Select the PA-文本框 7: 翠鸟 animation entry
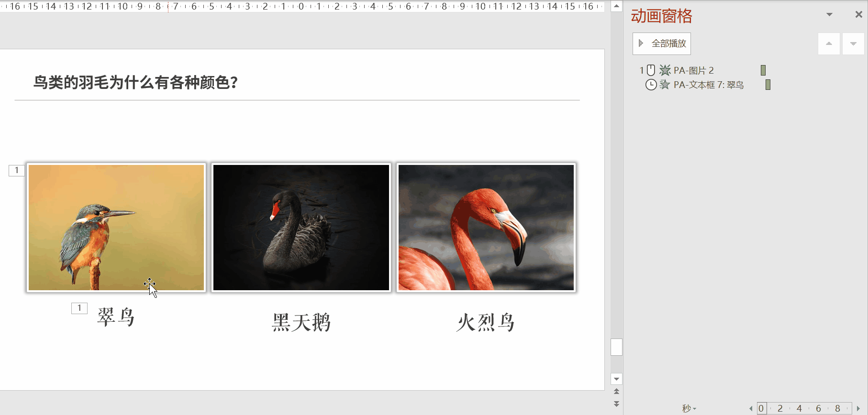Screen dimensions: 868x415 [x=708, y=85]
